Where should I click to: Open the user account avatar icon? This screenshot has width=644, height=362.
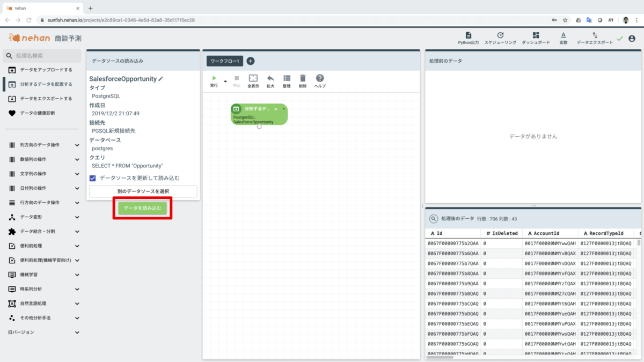[632, 39]
